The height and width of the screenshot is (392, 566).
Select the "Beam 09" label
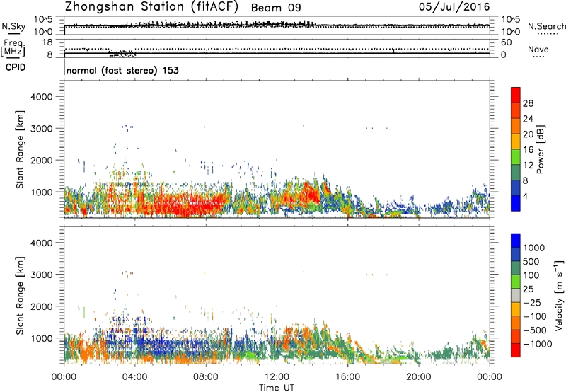point(276,8)
